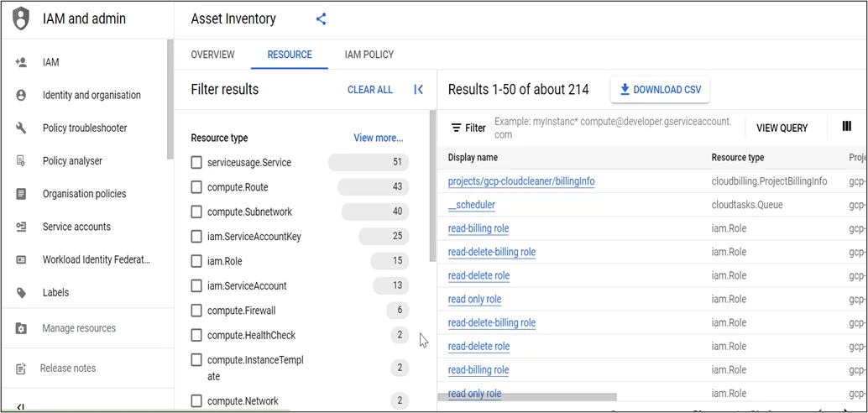Open the projects/gcp-cloudcleaner/billingInfo link
868x413 pixels.
[521, 181]
